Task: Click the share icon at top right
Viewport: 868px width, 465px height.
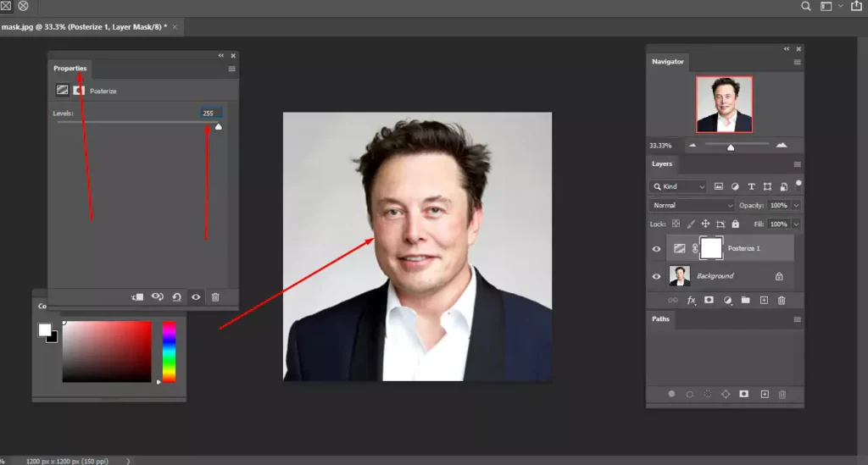Action: pyautogui.click(x=856, y=6)
